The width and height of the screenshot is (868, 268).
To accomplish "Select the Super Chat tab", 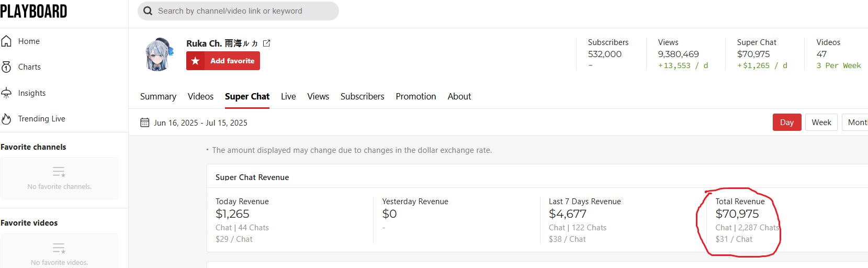I will tap(247, 96).
